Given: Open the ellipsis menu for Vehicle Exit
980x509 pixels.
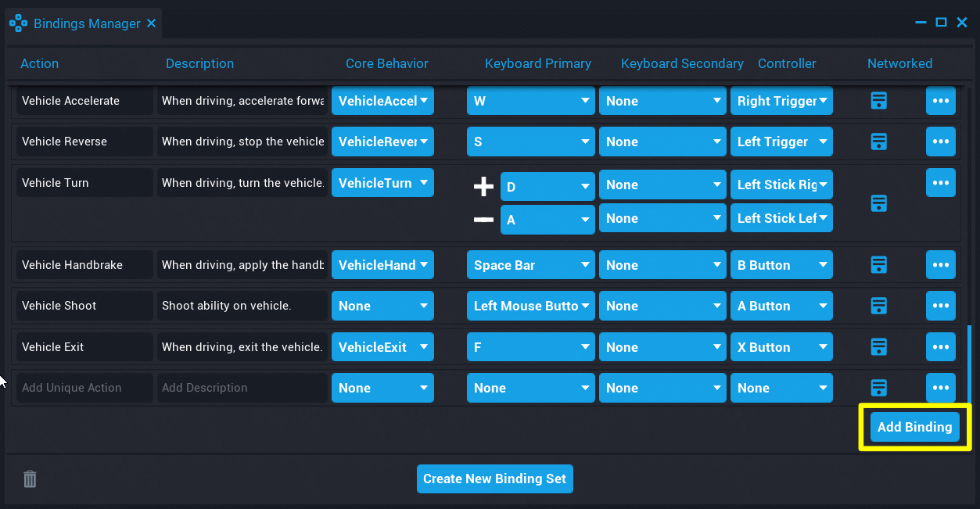Looking at the screenshot, I should (x=940, y=347).
